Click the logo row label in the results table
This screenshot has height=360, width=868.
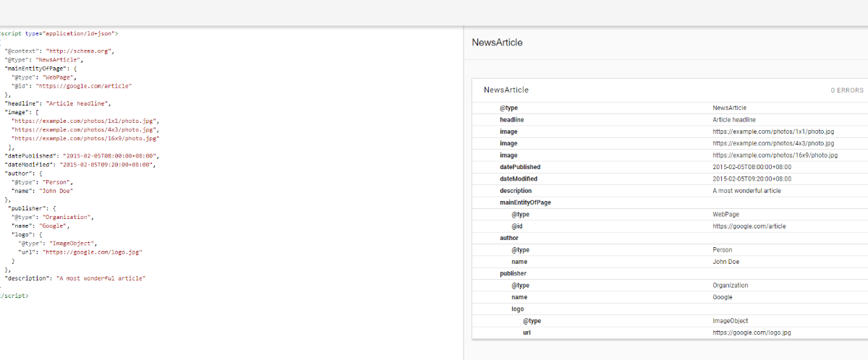[517, 309]
